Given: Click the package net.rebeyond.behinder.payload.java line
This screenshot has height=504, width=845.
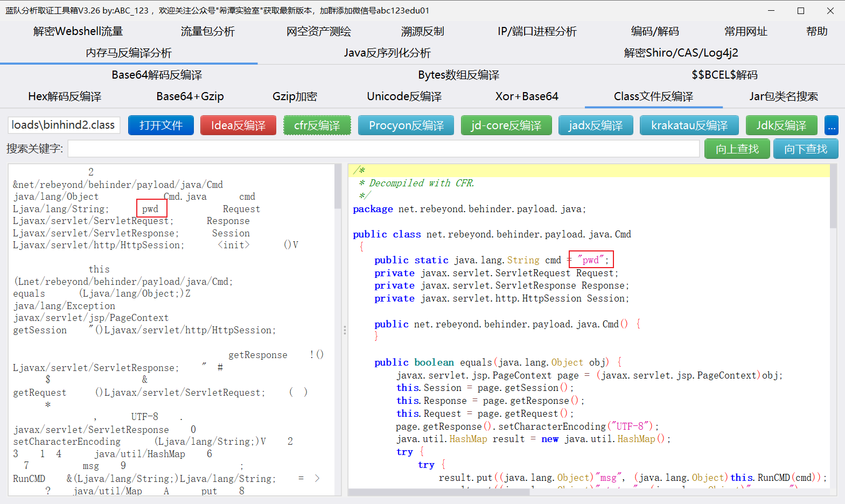Looking at the screenshot, I should (469, 209).
